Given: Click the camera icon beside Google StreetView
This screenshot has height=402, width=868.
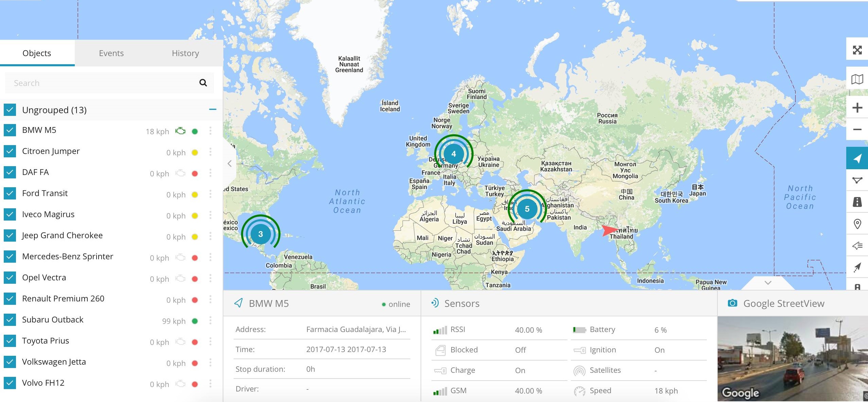Looking at the screenshot, I should [732, 303].
